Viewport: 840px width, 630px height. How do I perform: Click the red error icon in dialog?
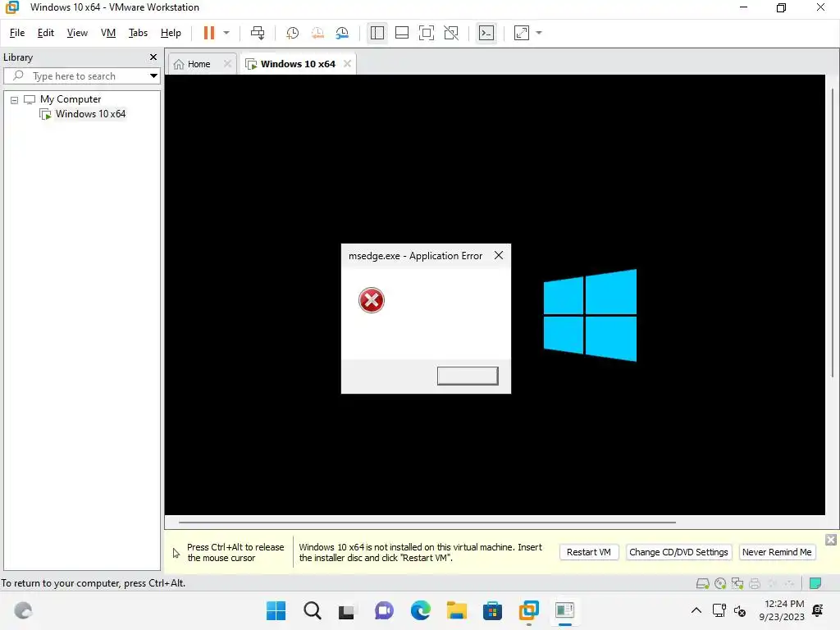[372, 300]
